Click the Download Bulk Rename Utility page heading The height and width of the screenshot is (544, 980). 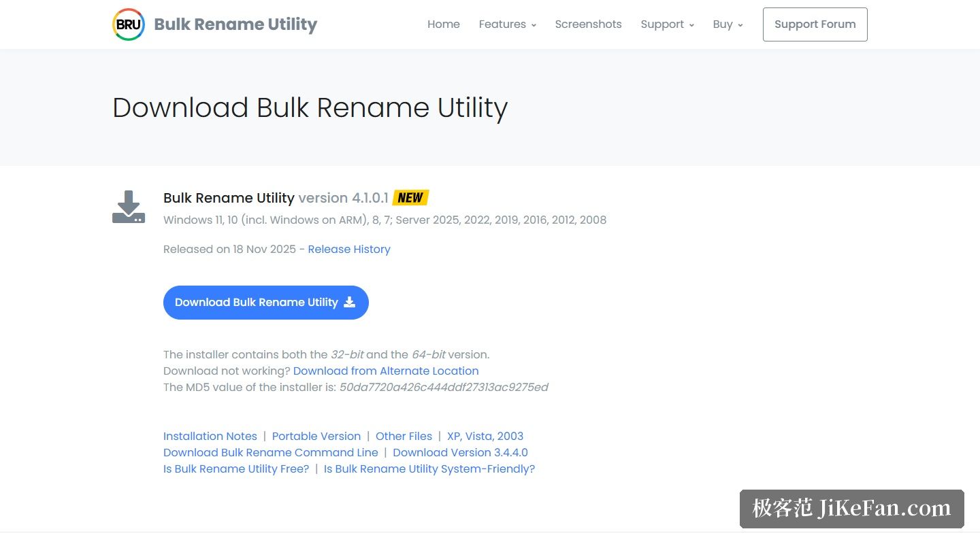[x=310, y=108]
